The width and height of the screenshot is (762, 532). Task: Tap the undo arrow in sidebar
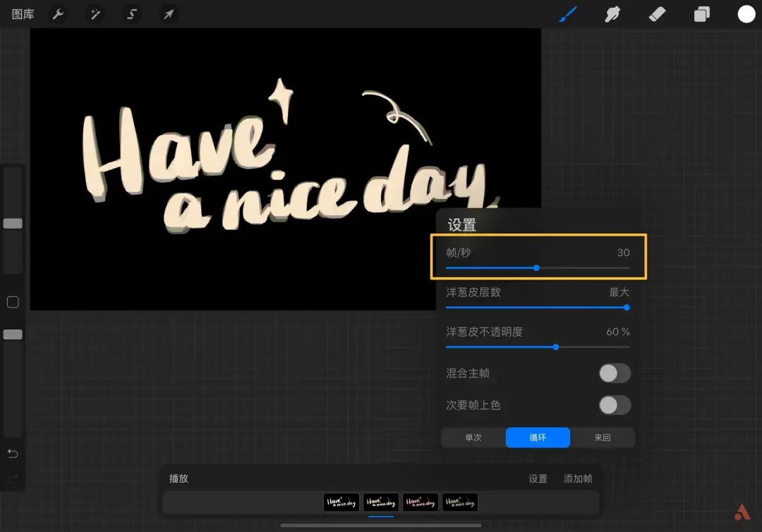[13, 454]
